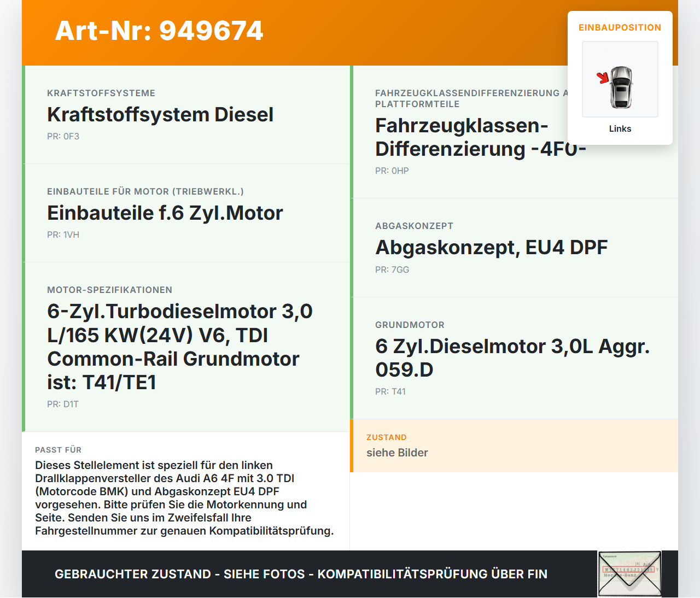Select the Grundmotor 059.D card
Viewport: 700px width, 598px height.
[514, 357]
